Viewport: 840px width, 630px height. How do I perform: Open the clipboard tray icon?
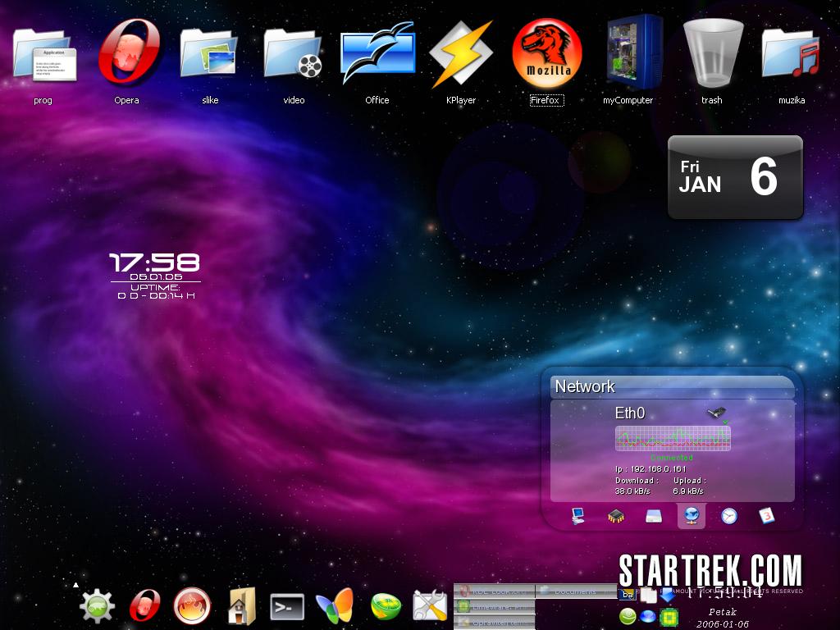(648, 595)
